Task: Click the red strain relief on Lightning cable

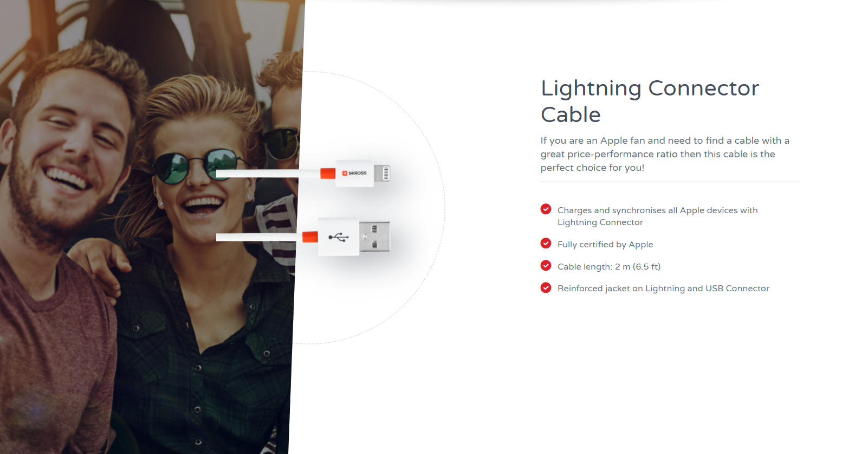Action: (x=328, y=174)
